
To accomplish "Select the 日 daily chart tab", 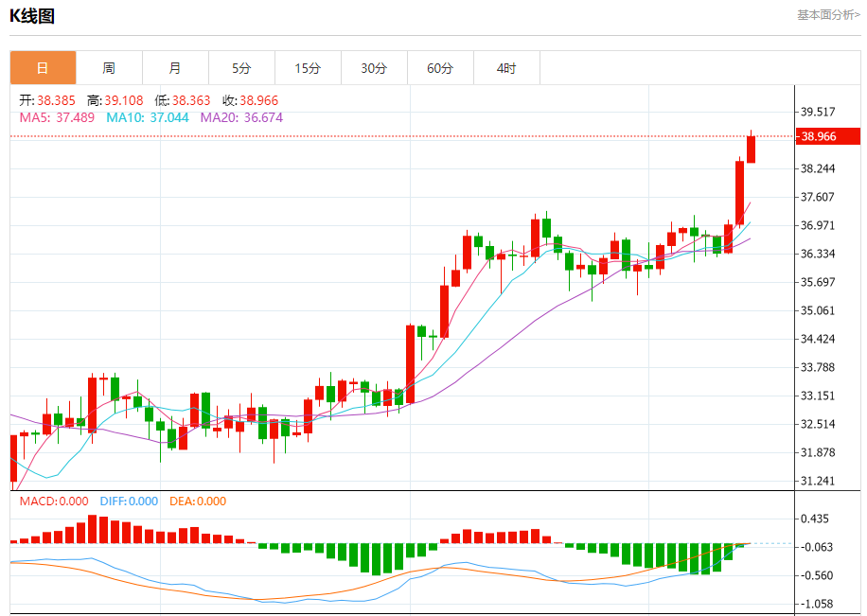I will tap(43, 68).
